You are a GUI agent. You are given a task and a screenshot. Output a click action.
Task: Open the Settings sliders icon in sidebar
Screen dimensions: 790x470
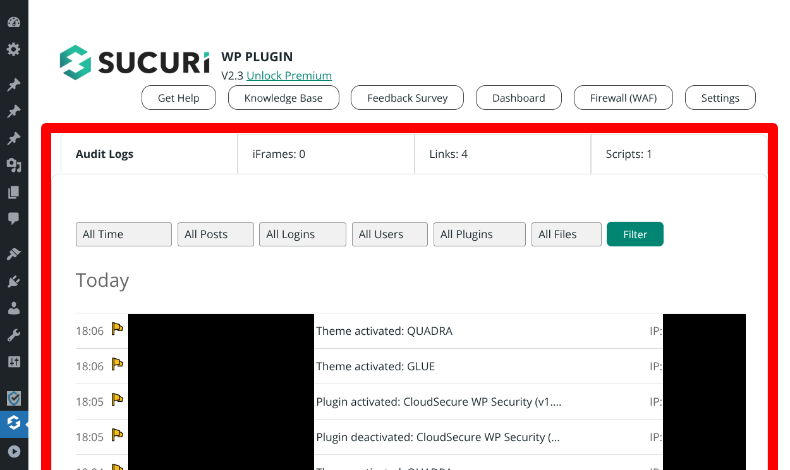tap(14, 362)
